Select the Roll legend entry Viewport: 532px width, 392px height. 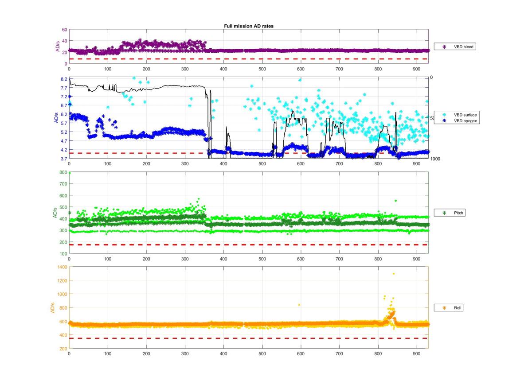click(x=449, y=307)
